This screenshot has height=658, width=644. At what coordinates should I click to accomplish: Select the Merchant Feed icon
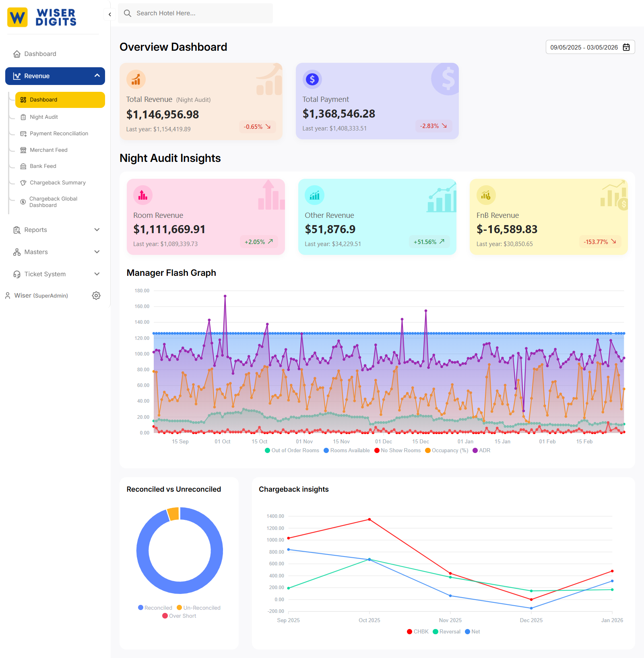pyautogui.click(x=23, y=149)
